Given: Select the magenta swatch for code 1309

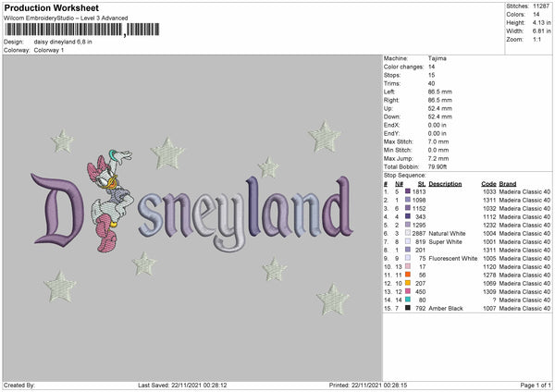Looking at the screenshot, I should [x=408, y=291].
